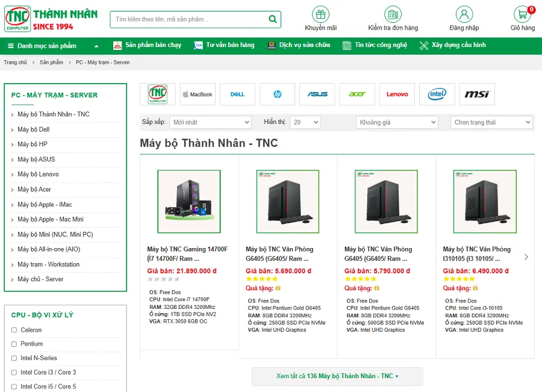Open Máy bộ ASUS category
542x392 pixels.
point(36,160)
